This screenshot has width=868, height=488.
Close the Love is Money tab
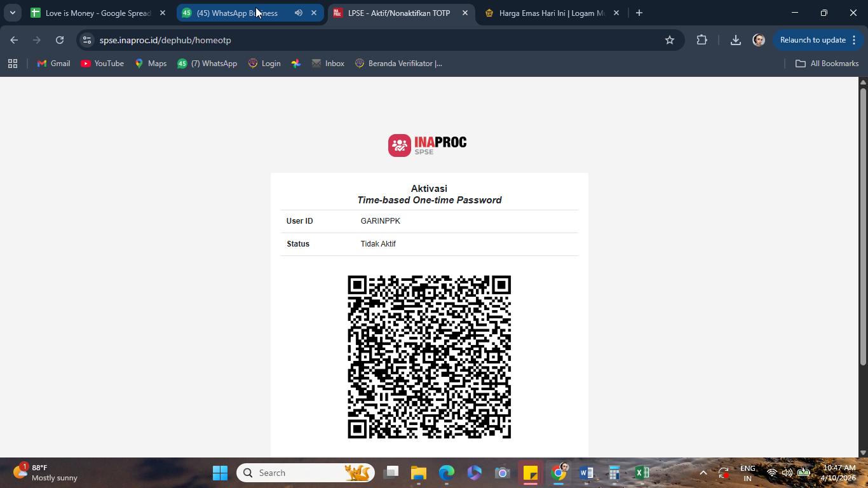coord(163,13)
